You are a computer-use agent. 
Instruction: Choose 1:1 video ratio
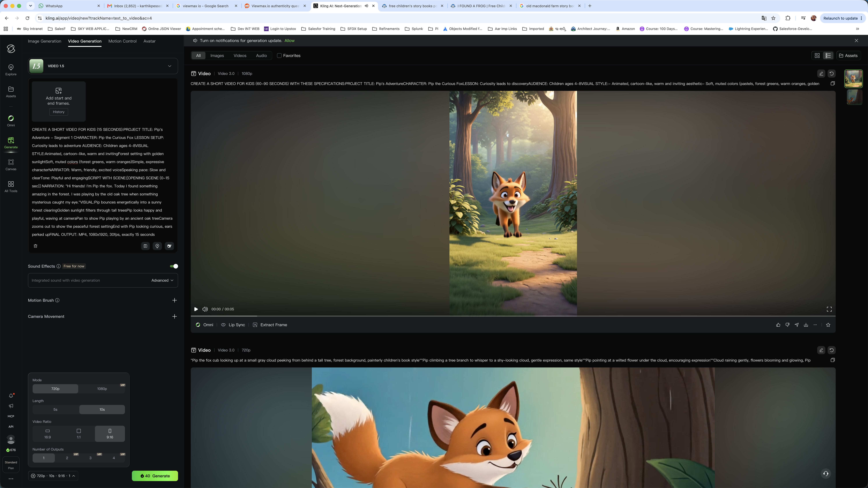point(78,434)
